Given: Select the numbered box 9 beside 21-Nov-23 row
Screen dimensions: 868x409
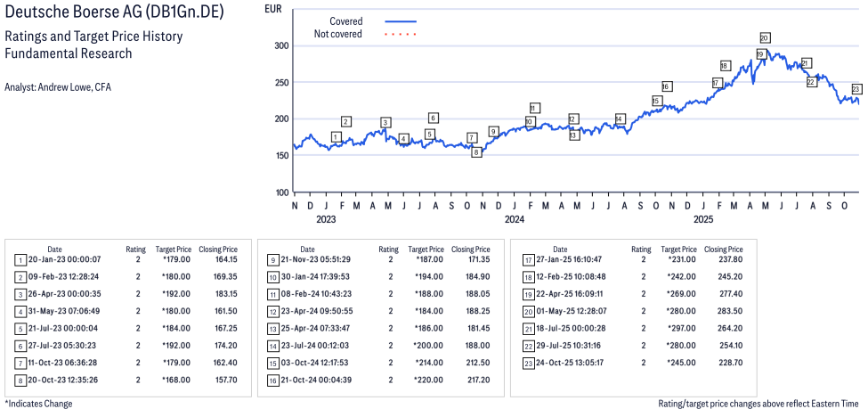Looking at the screenshot, I should point(272,260).
